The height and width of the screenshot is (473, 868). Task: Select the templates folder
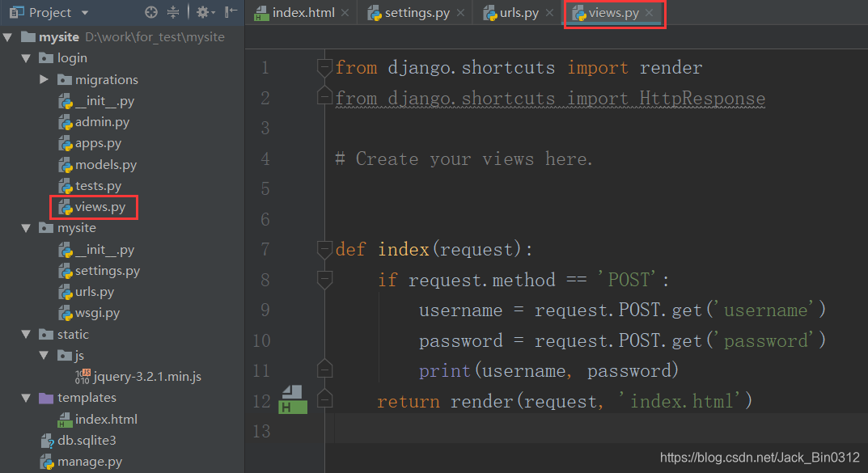click(87, 398)
